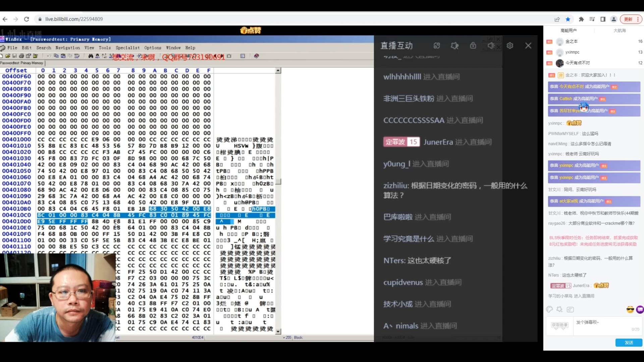Click the palette danmaku color icon
Image resolution: width=644 pixels, height=362 pixels.
click(x=549, y=309)
